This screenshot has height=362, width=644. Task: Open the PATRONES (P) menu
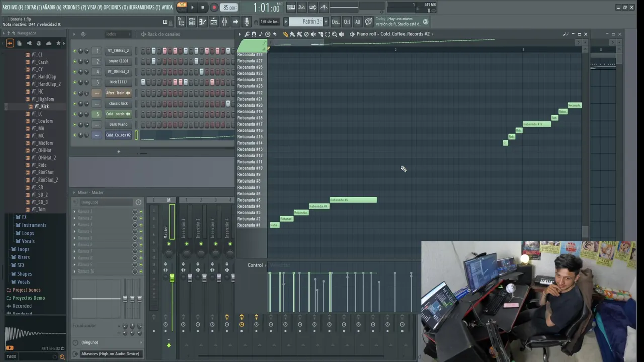(x=74, y=7)
